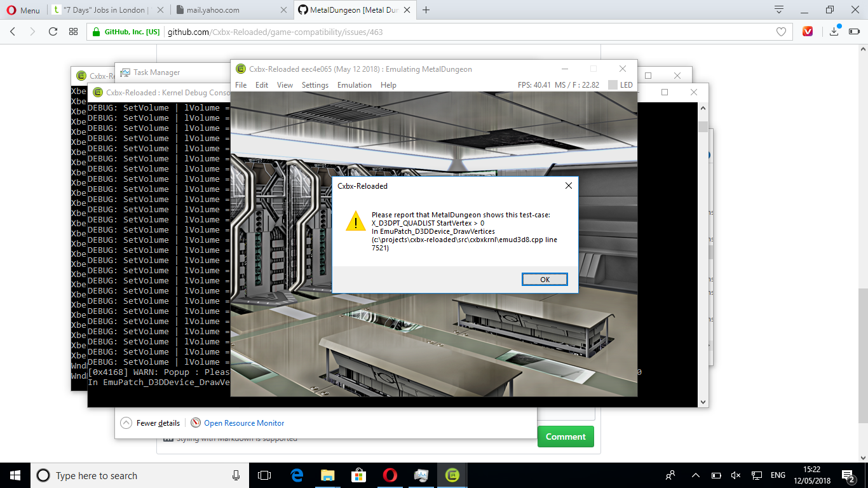Show hidden system tray icons
This screenshot has width=868, height=488.
[x=695, y=475]
